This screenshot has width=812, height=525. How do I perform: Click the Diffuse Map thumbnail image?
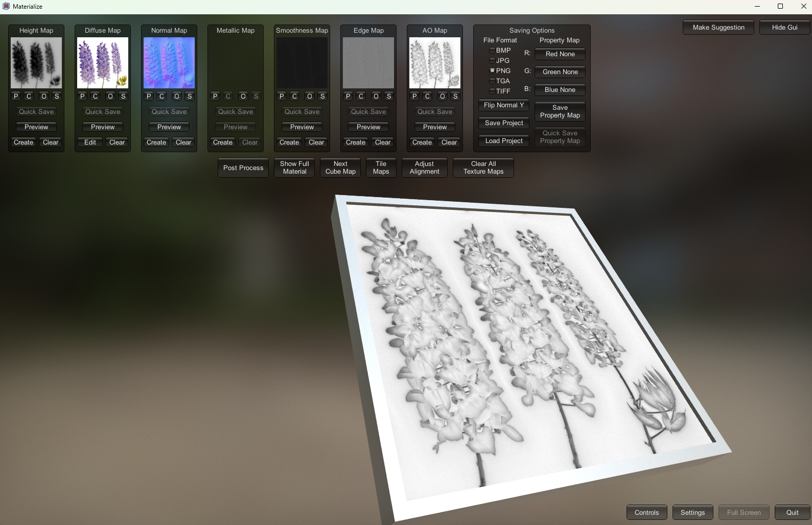point(103,63)
